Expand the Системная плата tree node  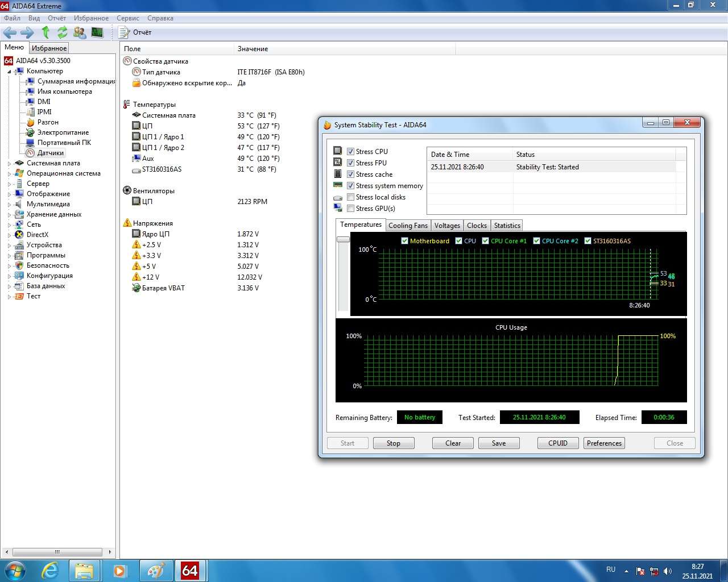tap(9, 164)
